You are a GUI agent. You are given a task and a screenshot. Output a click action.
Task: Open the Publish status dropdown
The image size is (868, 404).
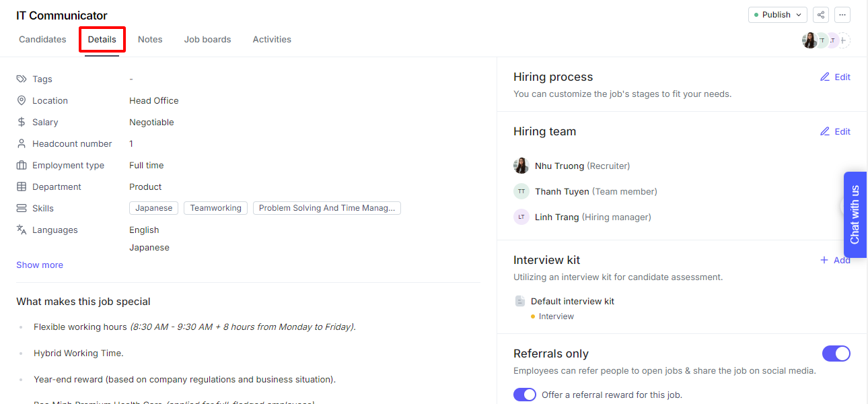click(777, 15)
